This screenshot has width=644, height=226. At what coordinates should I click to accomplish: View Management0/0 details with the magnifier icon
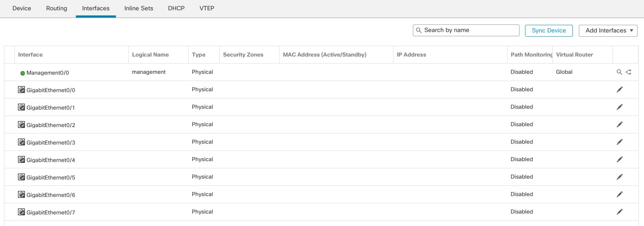click(619, 72)
